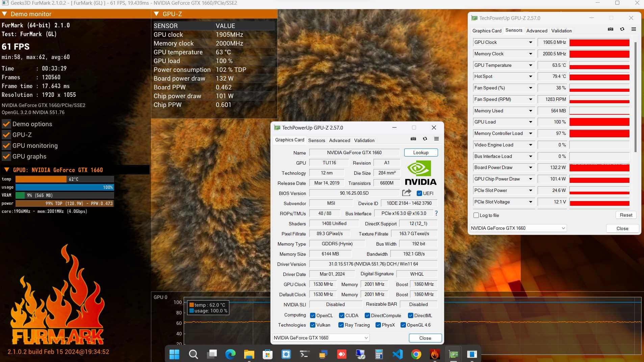Open Calculator from taskbar
Viewport: 644px width, 362px height.
pos(379,354)
